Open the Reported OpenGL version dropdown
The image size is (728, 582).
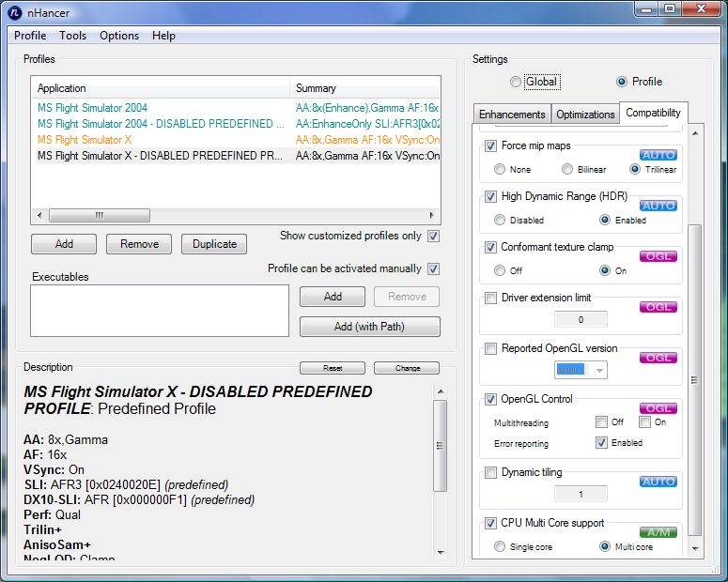pyautogui.click(x=581, y=370)
